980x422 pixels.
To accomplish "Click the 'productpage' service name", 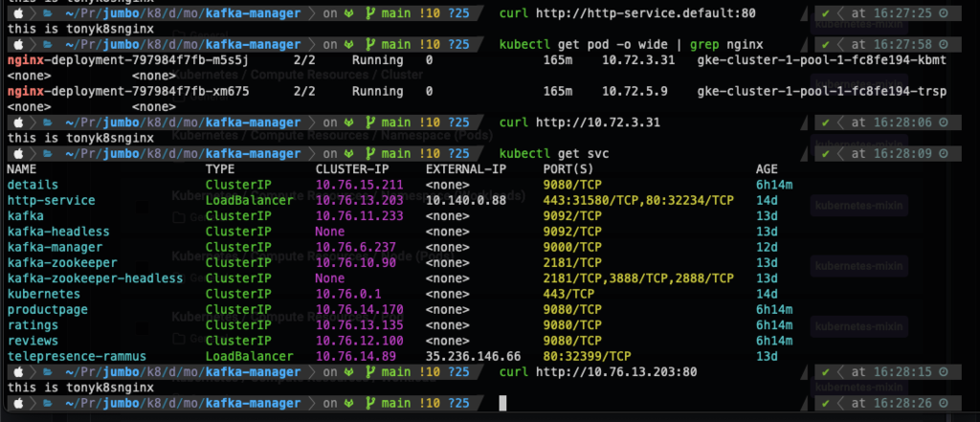I will 48,309.
